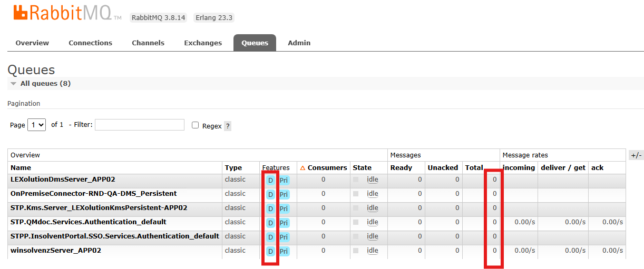Viewport: 644px width, 269px height.
Task: Click the Queues page heading
Action: click(31, 70)
